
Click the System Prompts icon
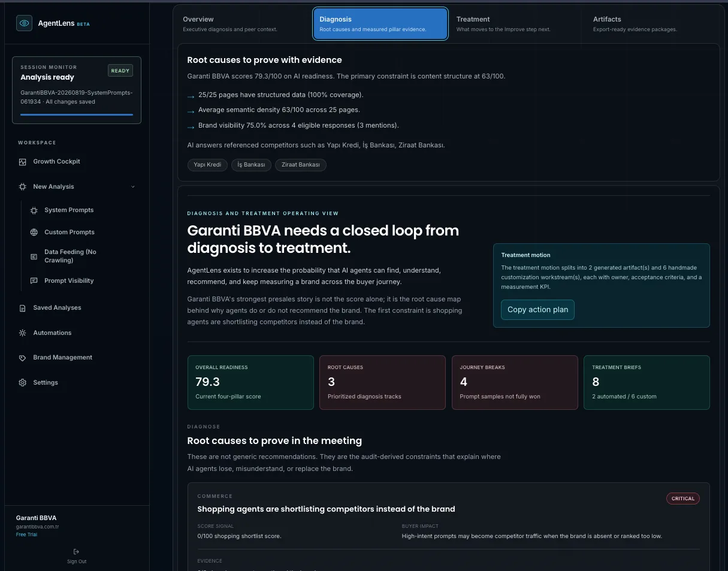point(34,210)
